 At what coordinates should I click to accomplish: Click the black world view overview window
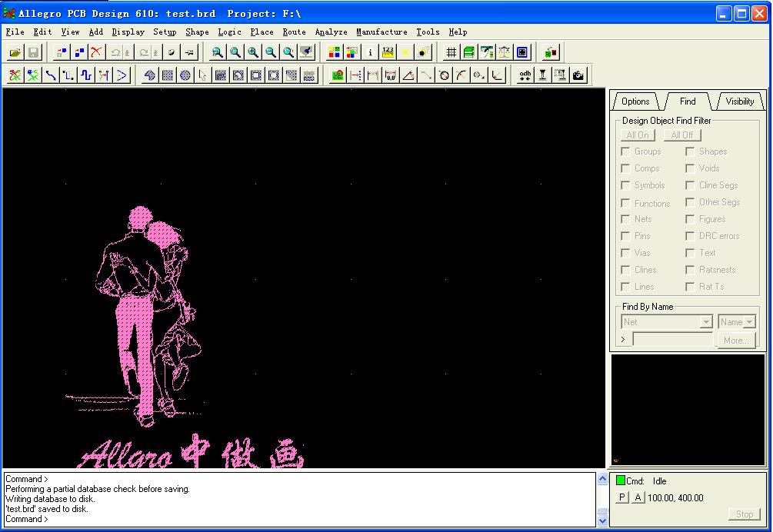point(688,410)
